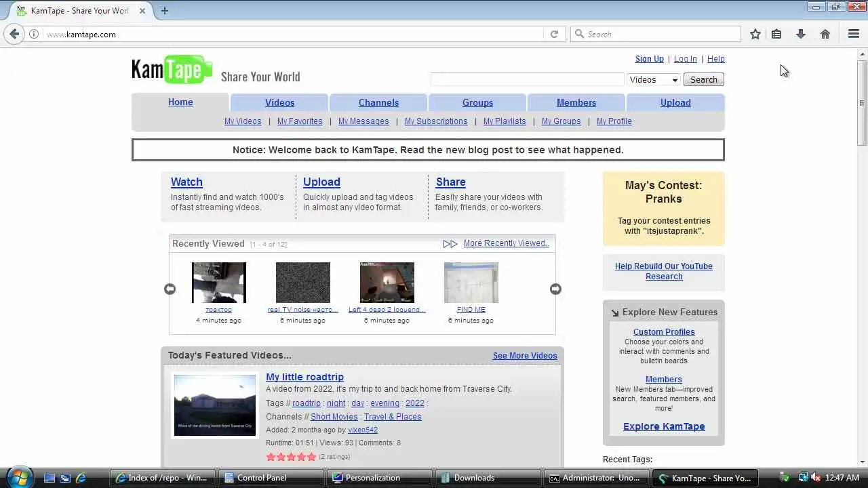
Task: Open the bookmarks list icon
Action: [x=776, y=34]
